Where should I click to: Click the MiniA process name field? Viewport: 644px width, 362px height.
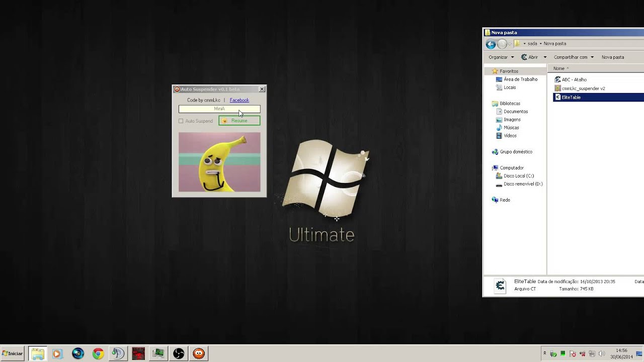(x=219, y=109)
